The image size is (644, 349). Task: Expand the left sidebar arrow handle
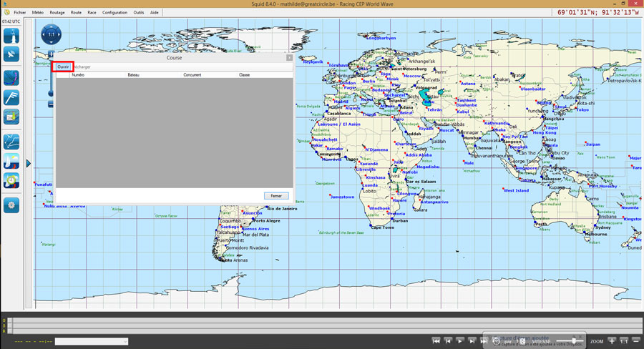29,164
